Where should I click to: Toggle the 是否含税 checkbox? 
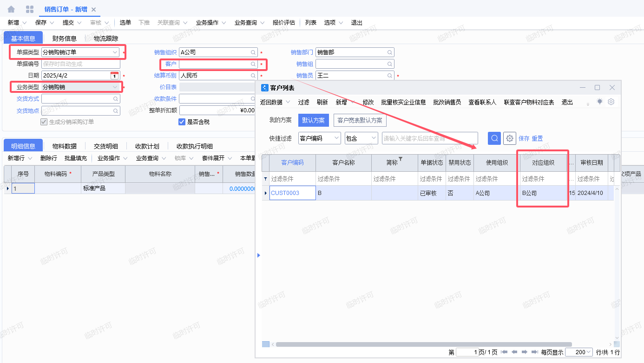tap(182, 122)
